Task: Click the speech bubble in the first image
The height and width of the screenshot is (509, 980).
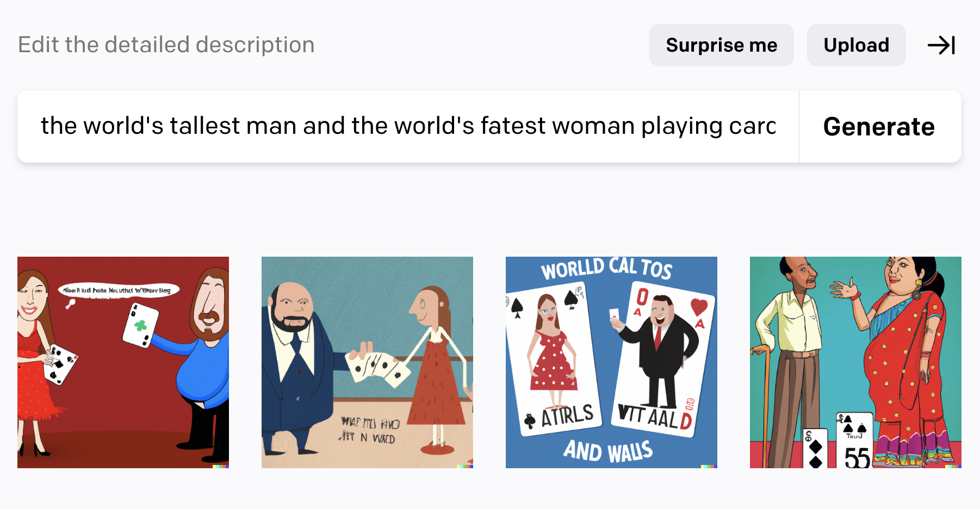Action: 118,290
